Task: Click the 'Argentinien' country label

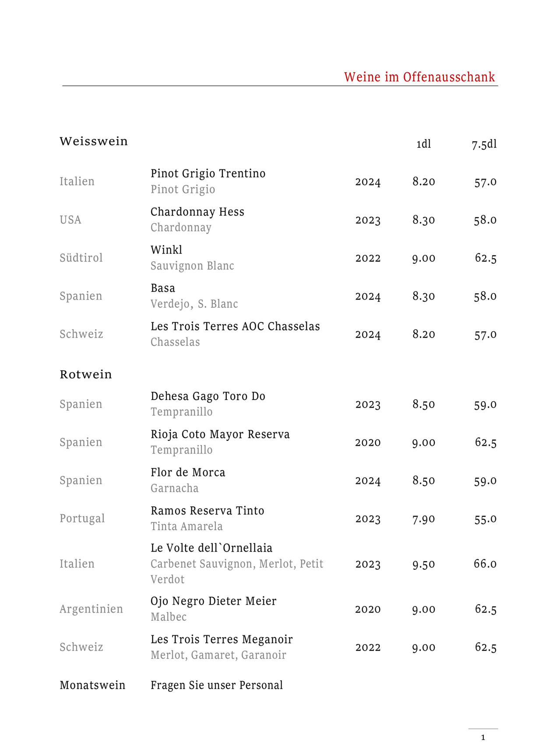Action: click(x=91, y=609)
